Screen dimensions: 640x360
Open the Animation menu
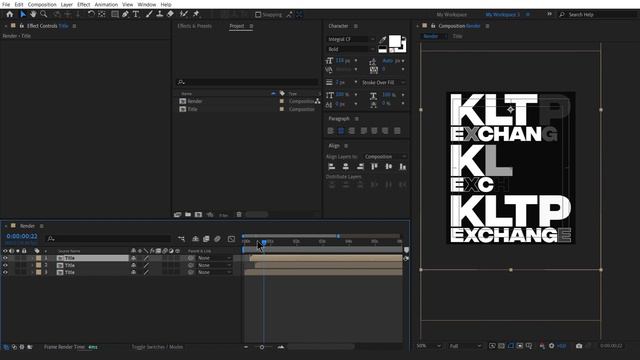106,4
